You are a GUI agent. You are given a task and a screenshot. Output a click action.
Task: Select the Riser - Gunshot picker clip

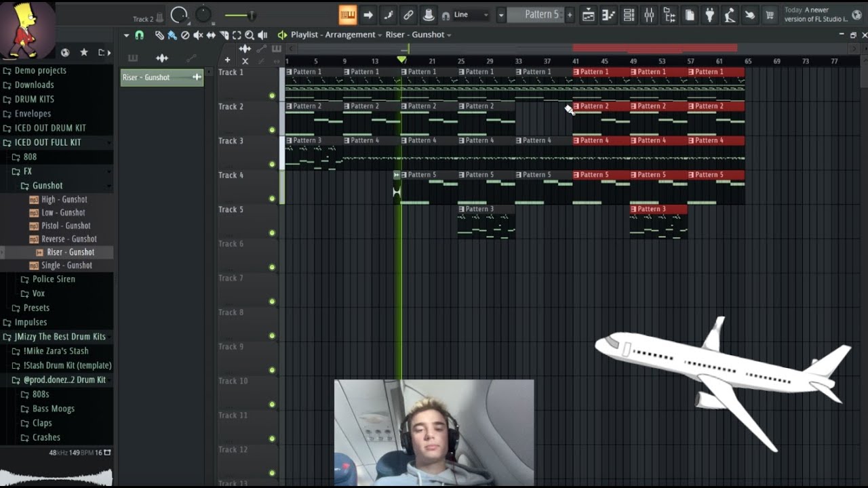(x=162, y=77)
